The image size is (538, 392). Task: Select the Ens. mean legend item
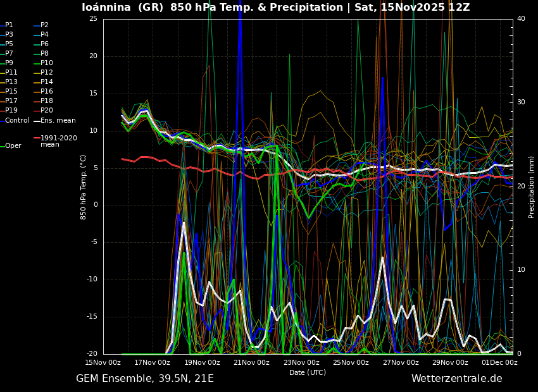coord(58,120)
